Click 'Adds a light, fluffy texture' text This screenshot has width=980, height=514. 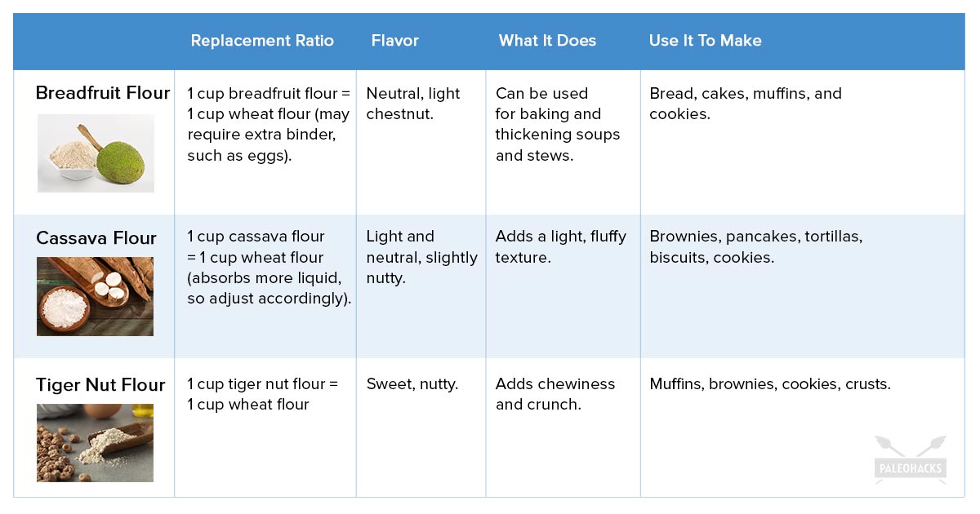pos(560,246)
